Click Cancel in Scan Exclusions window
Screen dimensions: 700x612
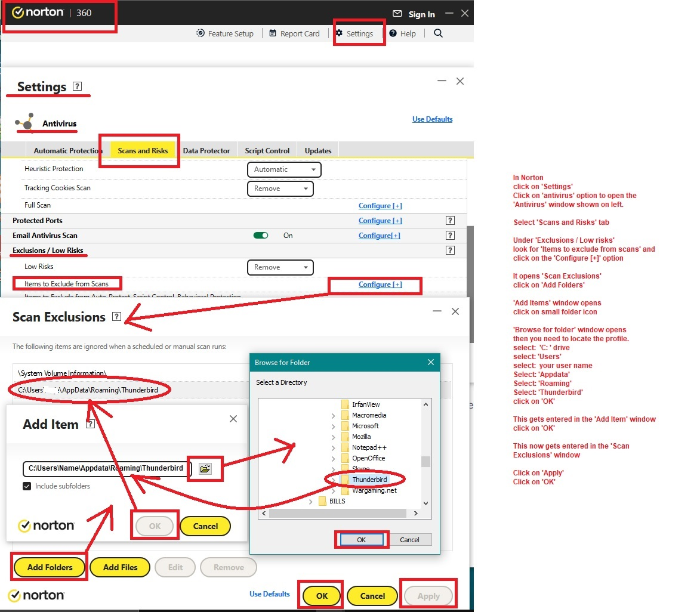372,596
